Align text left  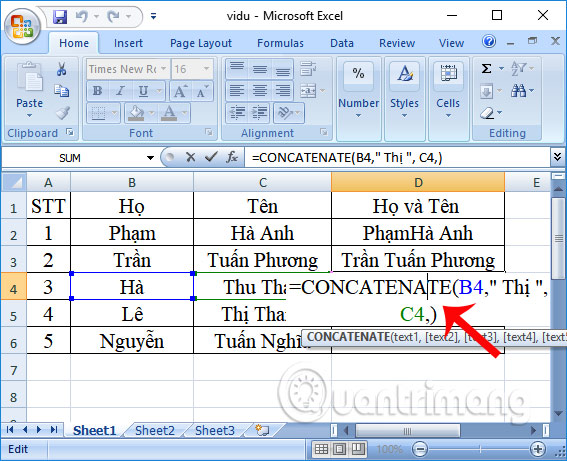point(237,90)
